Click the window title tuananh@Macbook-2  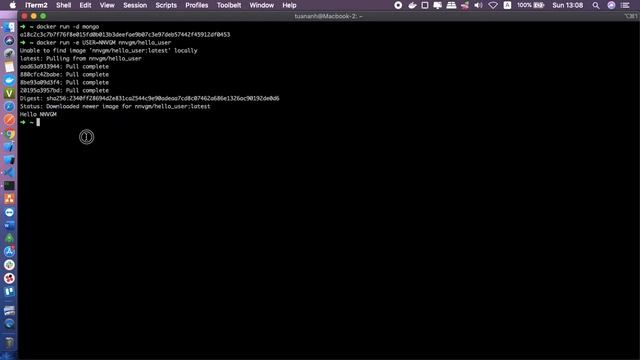point(328,16)
